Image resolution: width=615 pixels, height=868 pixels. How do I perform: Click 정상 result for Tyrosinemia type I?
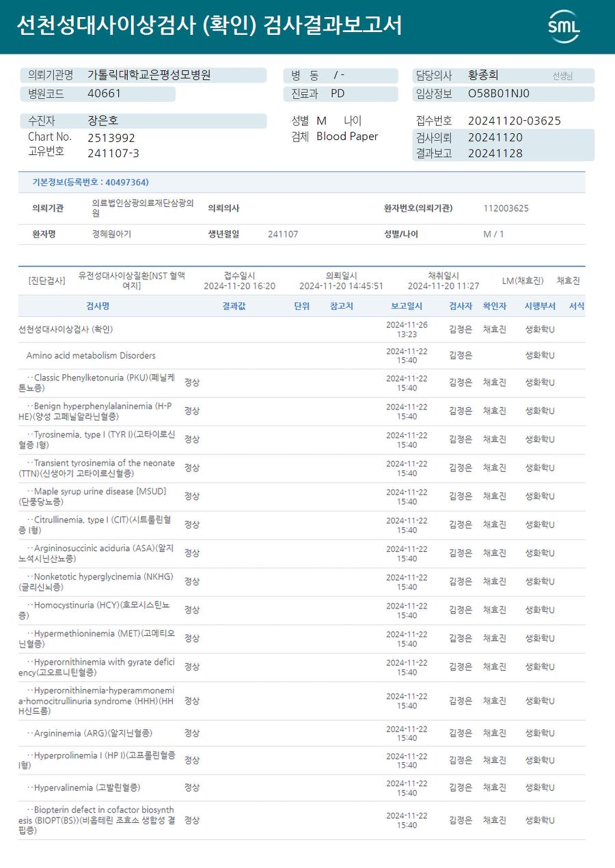192,439
